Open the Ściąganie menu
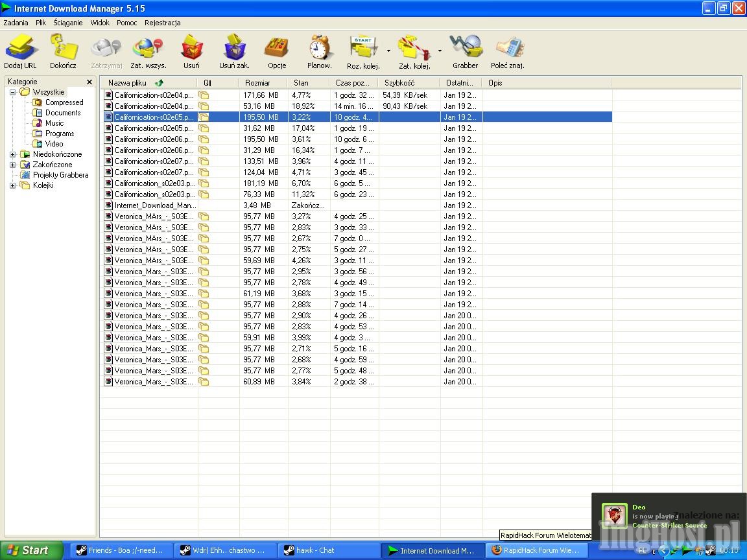The height and width of the screenshot is (560, 747). [68, 23]
